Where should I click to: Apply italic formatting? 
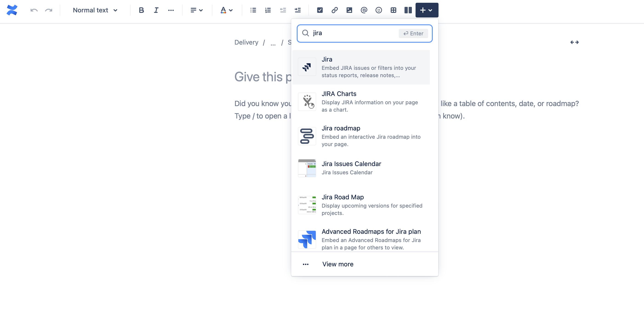(x=156, y=10)
